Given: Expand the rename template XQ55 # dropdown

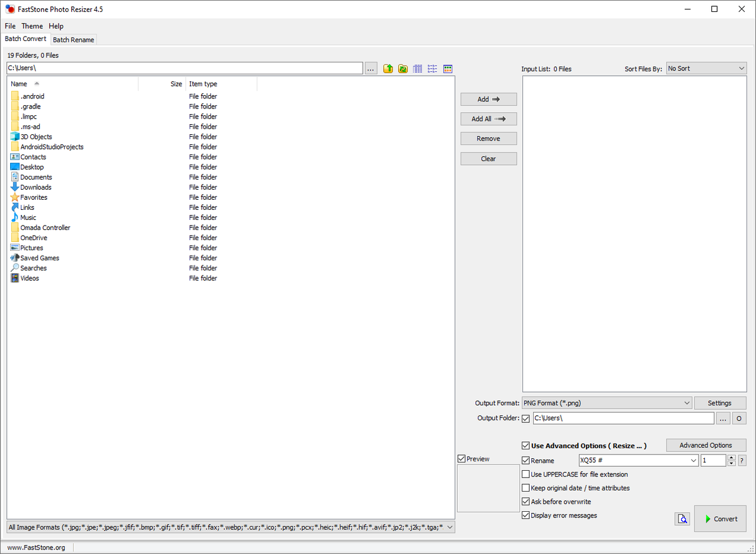Looking at the screenshot, I should pyautogui.click(x=693, y=461).
